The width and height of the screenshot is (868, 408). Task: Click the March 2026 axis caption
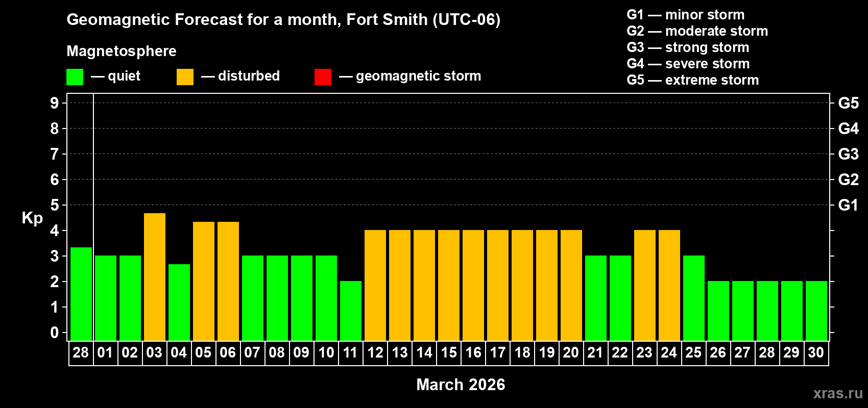pos(461,385)
